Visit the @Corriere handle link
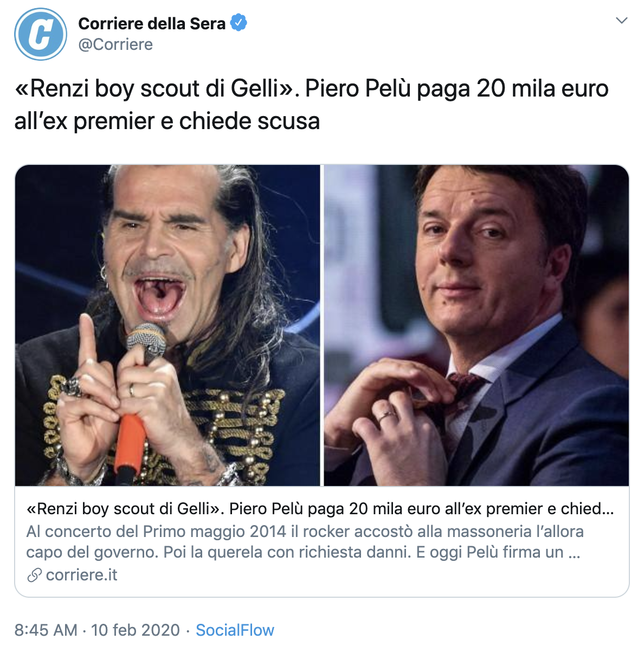 [115, 44]
